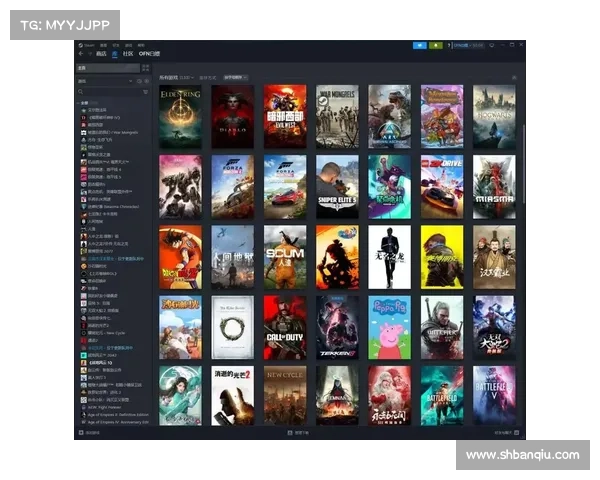Open the Hogwarts Legacy game cover
Screen dimensions: 600x480
point(494,116)
